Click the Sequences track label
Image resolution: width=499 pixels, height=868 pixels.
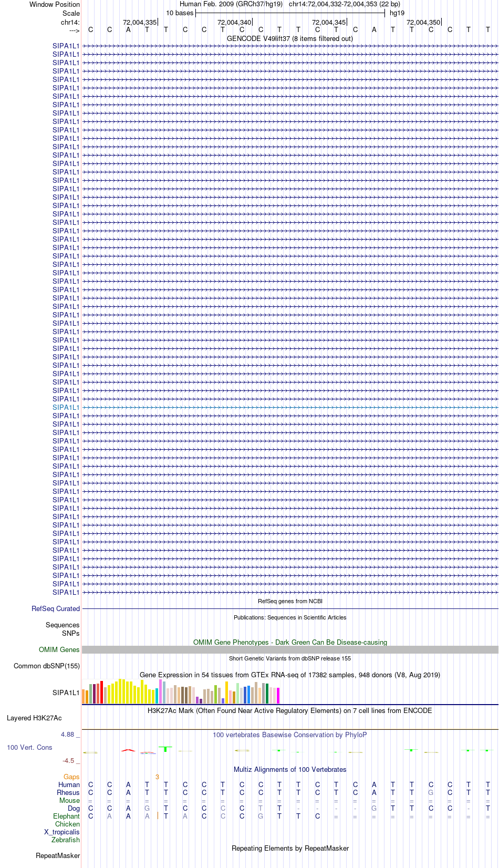63,625
